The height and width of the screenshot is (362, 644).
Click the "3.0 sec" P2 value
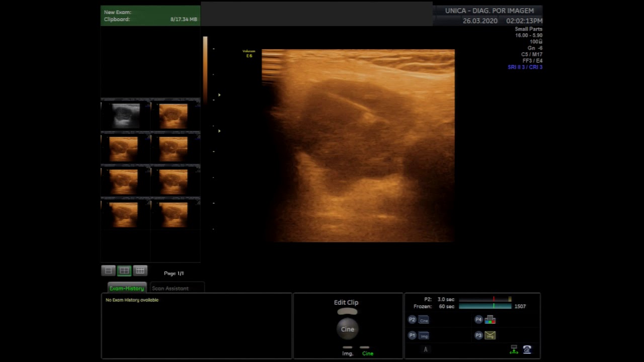446,299
